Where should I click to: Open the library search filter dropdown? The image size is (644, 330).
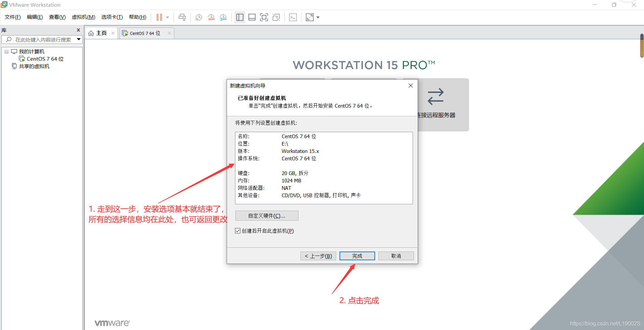[79, 40]
